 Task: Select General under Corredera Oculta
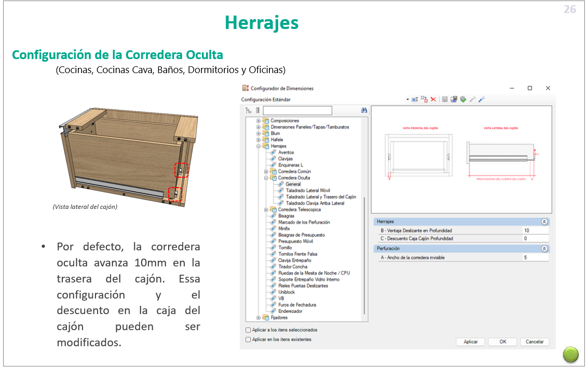click(293, 184)
